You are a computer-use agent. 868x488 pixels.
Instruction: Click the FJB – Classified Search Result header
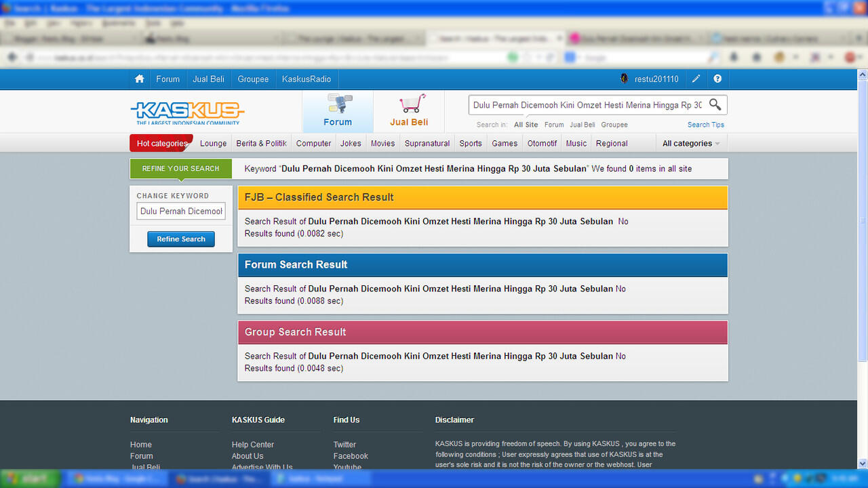482,197
